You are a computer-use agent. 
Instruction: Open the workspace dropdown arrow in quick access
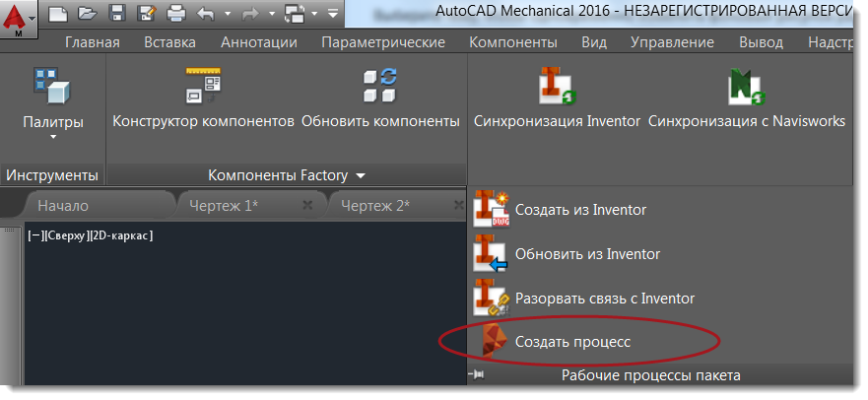(314, 14)
